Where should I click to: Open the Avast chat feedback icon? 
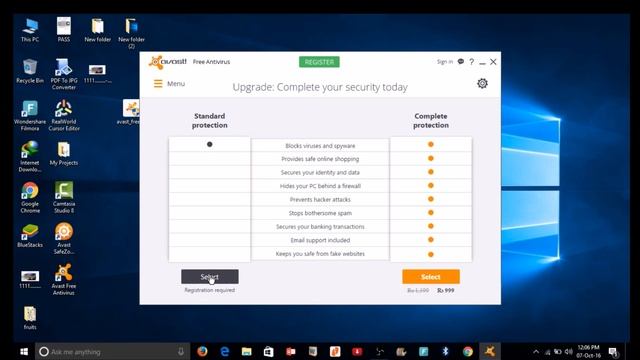click(x=461, y=62)
